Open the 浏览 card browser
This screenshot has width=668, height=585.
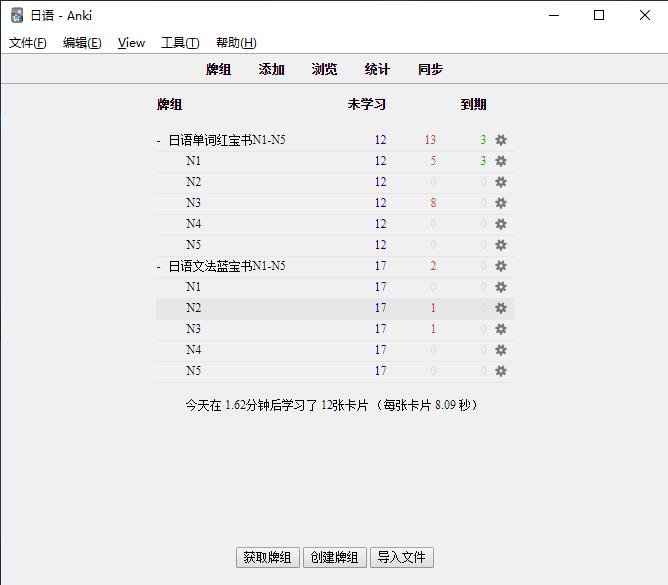tap(324, 69)
